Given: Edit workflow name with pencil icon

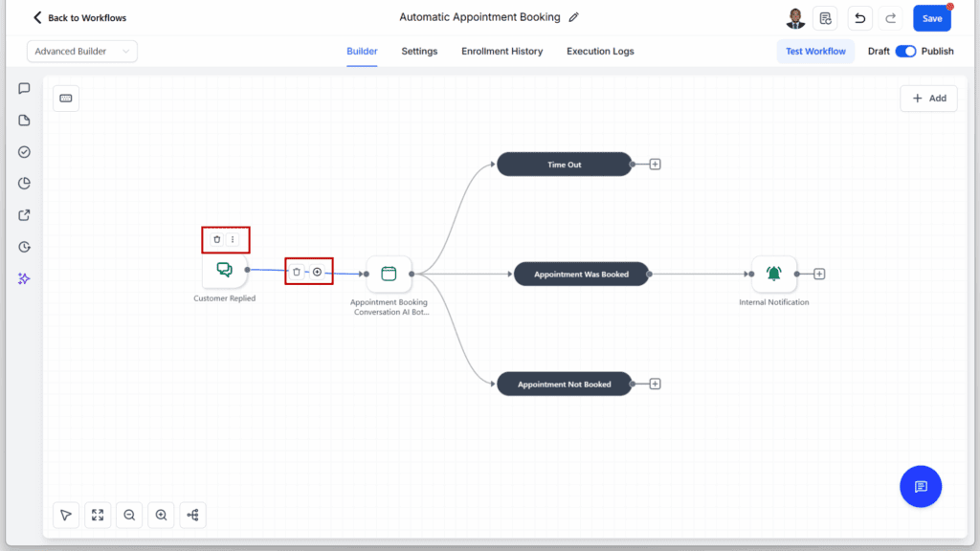Looking at the screenshot, I should tap(574, 17).
